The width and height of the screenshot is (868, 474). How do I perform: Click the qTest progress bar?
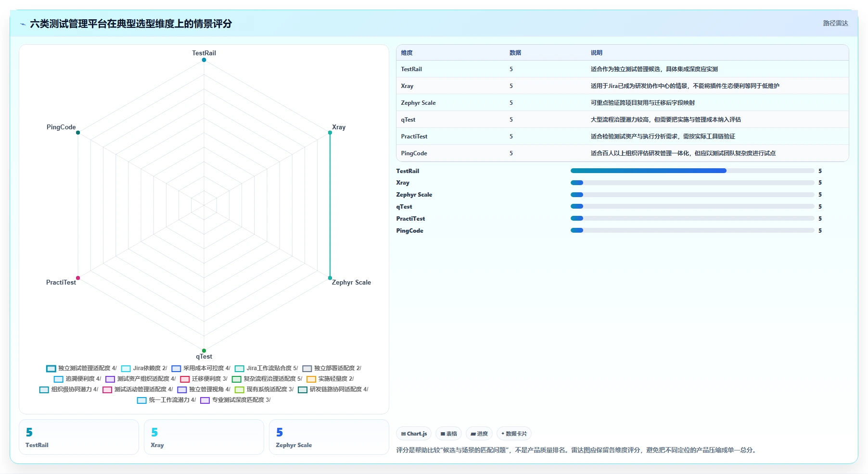point(692,206)
